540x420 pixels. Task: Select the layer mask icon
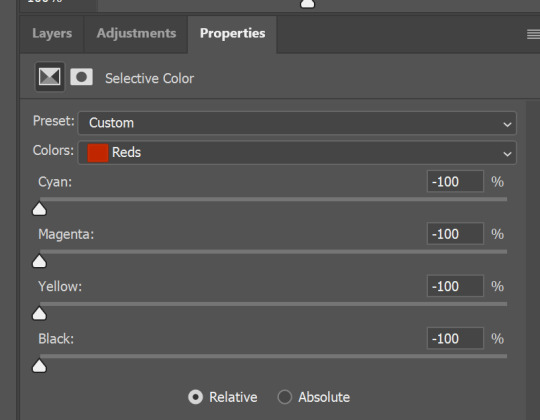pos(82,77)
